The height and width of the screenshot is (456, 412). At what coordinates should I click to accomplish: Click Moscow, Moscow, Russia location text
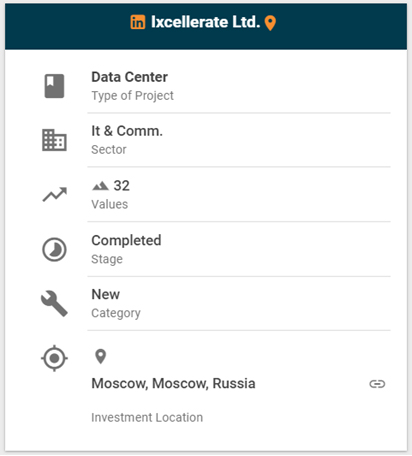click(173, 384)
